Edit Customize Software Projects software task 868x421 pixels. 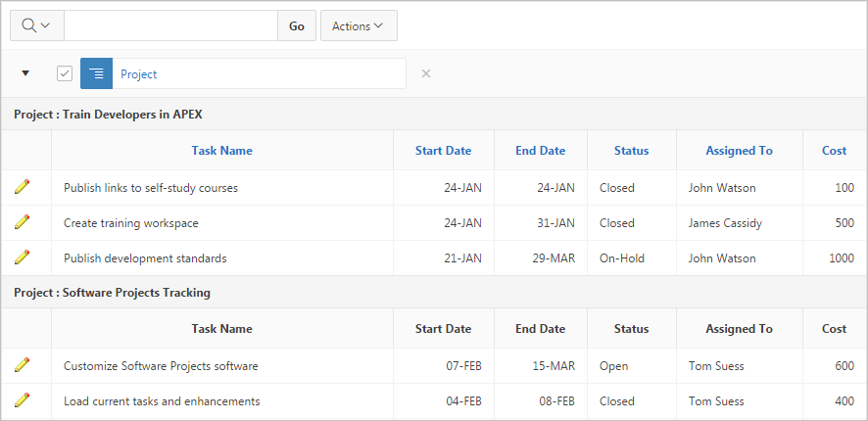click(23, 365)
